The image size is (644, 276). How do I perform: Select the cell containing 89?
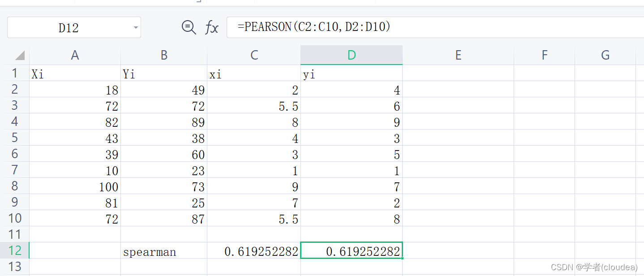pyautogui.click(x=164, y=121)
